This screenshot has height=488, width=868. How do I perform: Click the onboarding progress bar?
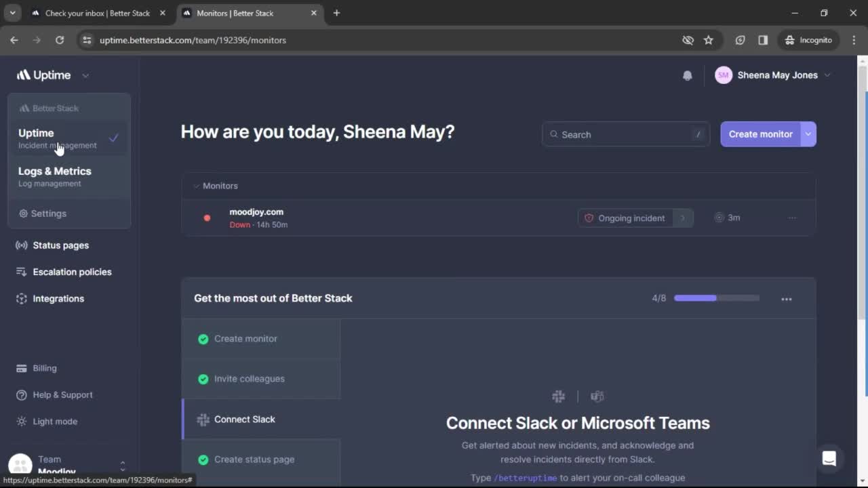[x=717, y=298]
